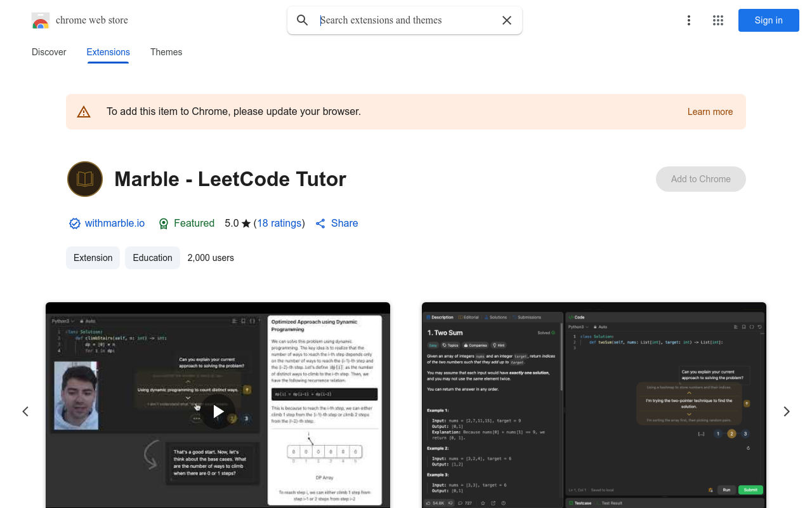The width and height of the screenshot is (812, 508).
Task: Follow the Learn more link
Action: coord(710,112)
